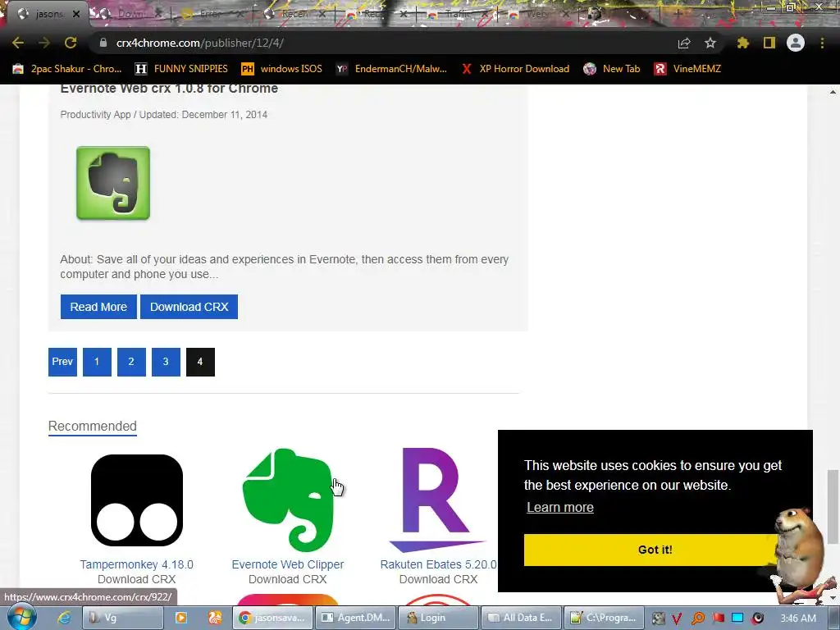840x630 pixels.
Task: Open FUNNY SNIPPIES bookmark
Action: (181, 69)
